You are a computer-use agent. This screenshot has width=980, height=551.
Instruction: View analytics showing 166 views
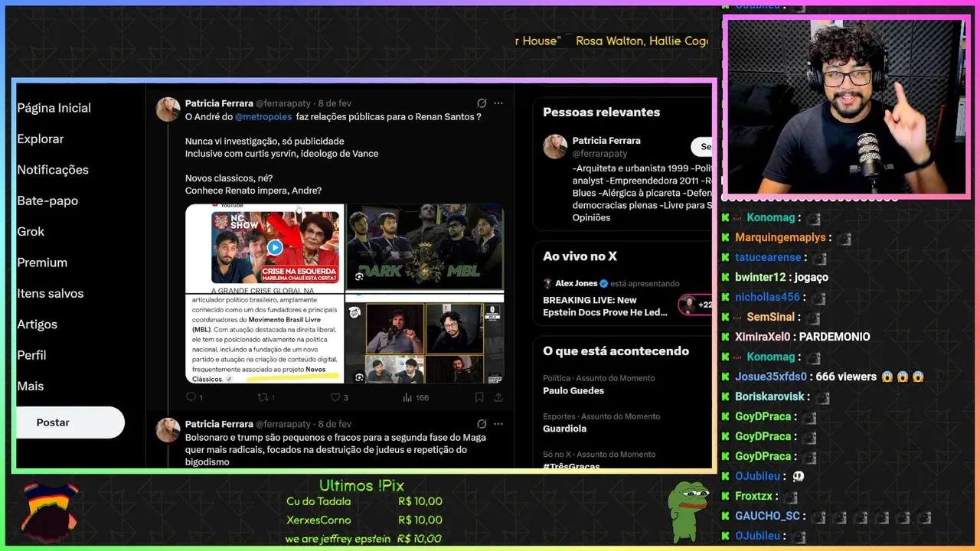click(416, 397)
